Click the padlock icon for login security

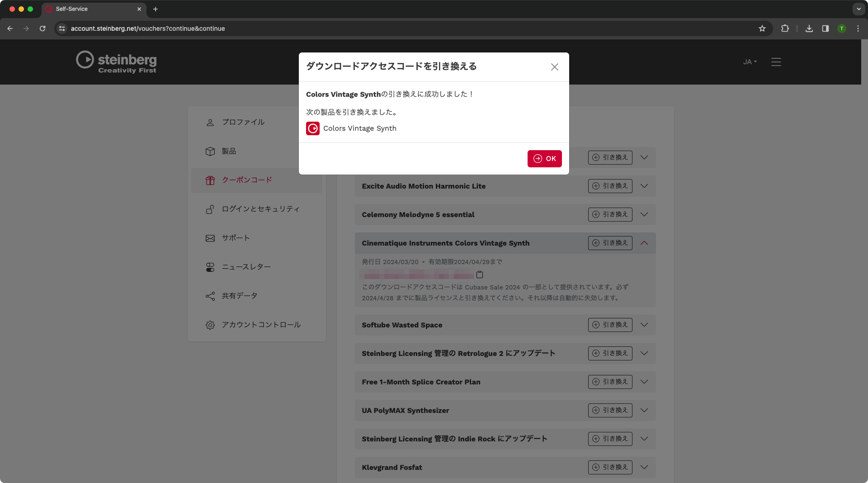click(210, 209)
